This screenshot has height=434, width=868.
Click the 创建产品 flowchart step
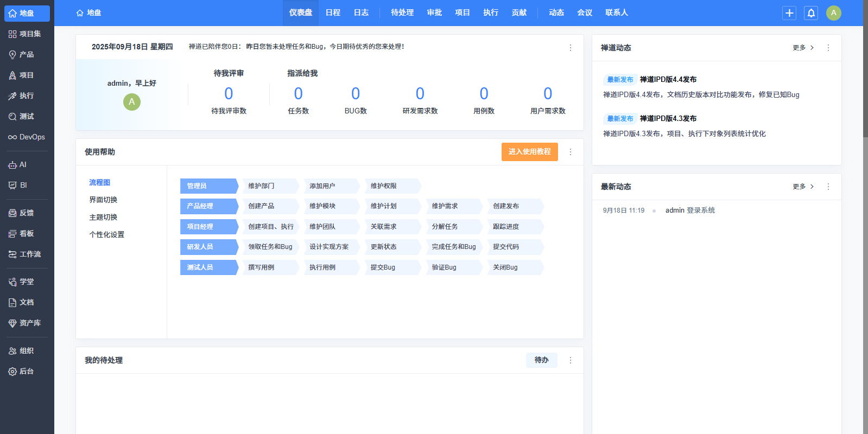click(x=262, y=206)
